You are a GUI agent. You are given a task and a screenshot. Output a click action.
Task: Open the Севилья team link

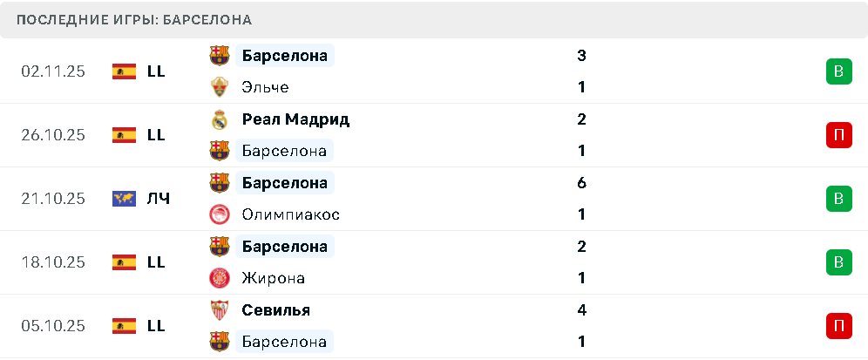(276, 310)
